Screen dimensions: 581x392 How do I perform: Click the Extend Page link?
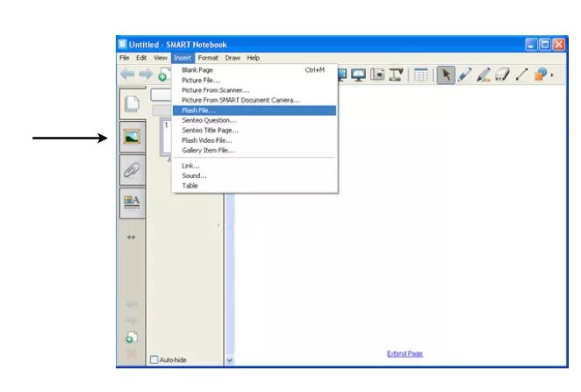(x=405, y=353)
